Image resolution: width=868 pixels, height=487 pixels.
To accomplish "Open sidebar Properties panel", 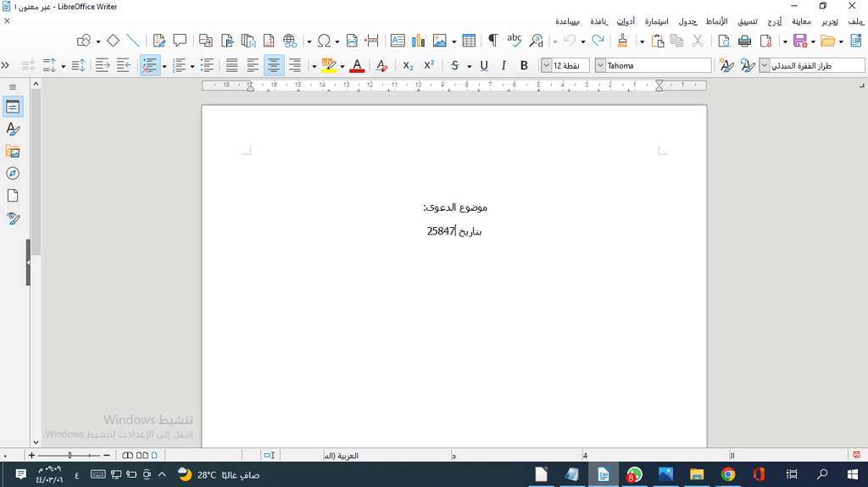I will [13, 108].
